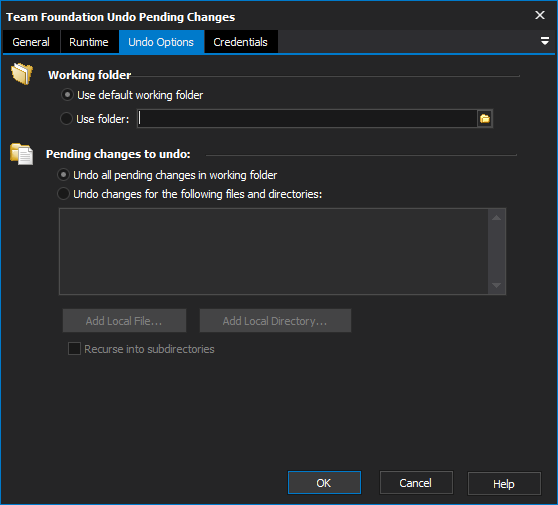Open the Credentials tab

coord(241,42)
